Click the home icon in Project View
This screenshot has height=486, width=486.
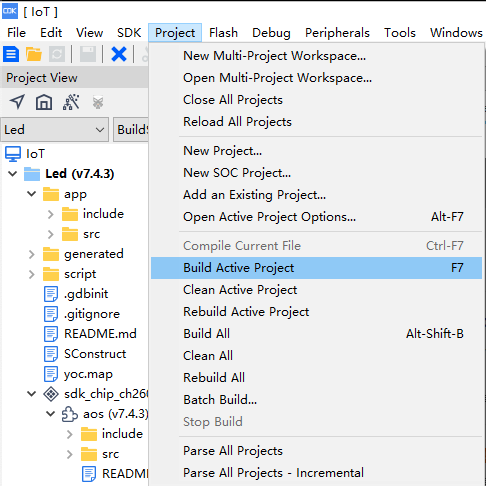click(44, 102)
